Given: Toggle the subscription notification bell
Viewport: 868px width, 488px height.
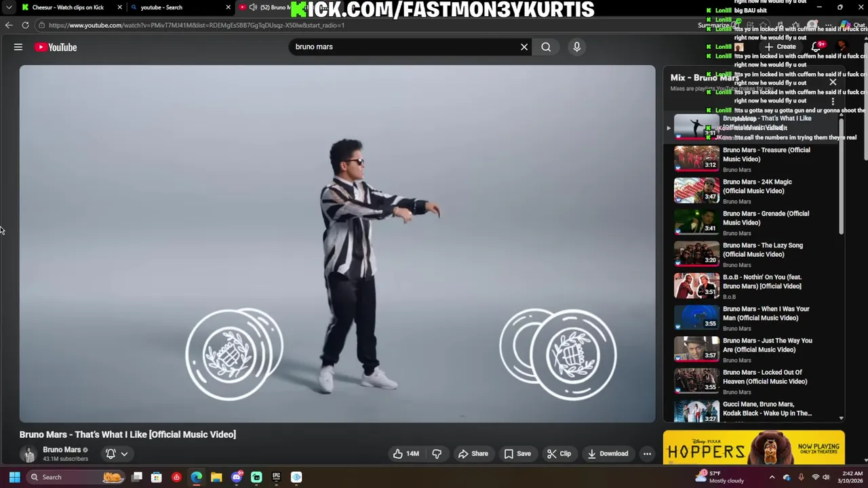Looking at the screenshot, I should [111, 453].
